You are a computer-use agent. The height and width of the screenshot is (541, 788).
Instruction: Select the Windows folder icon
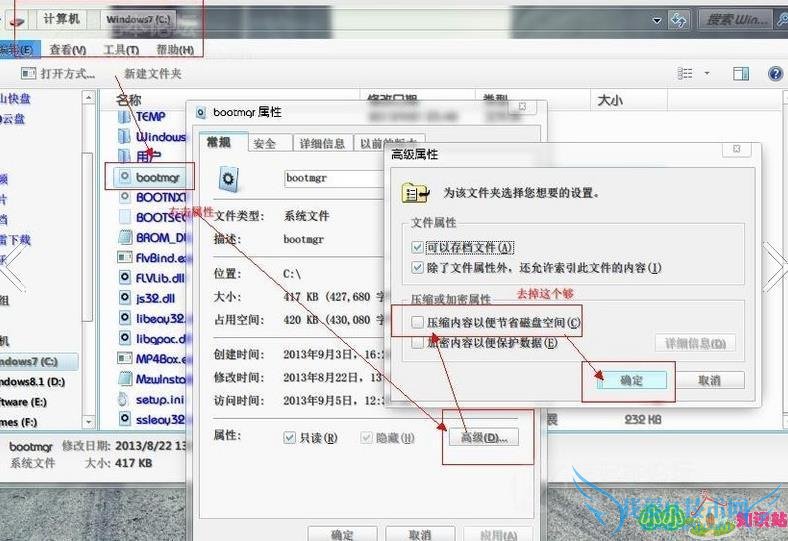124,137
